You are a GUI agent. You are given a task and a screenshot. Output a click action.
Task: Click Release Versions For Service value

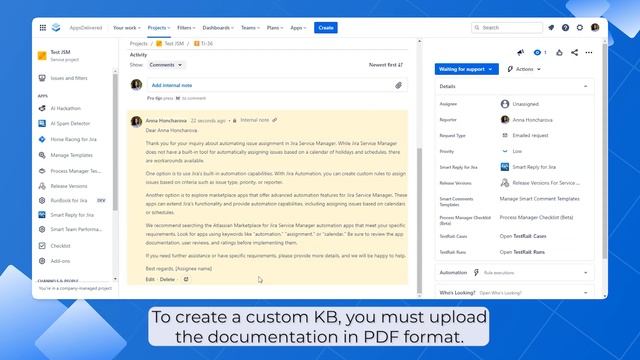(540, 183)
